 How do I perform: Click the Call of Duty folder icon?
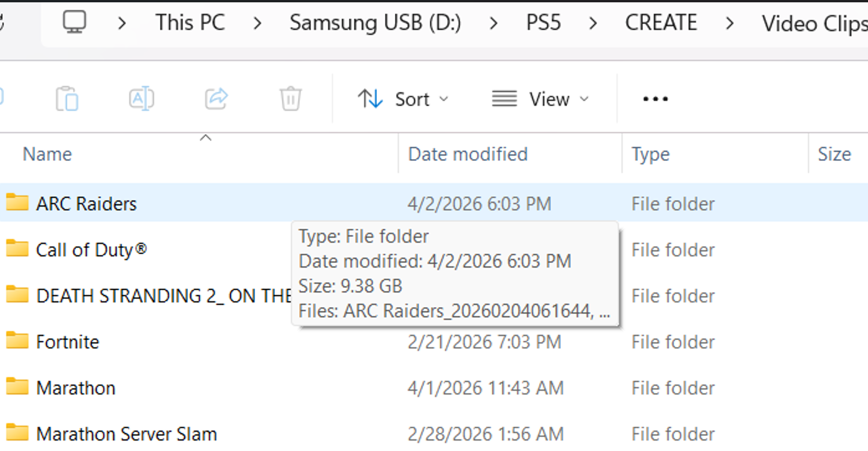(x=17, y=248)
